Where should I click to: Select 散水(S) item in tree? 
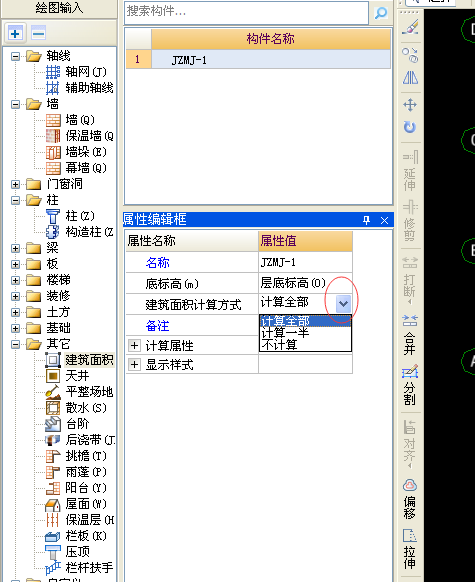[x=76, y=408]
